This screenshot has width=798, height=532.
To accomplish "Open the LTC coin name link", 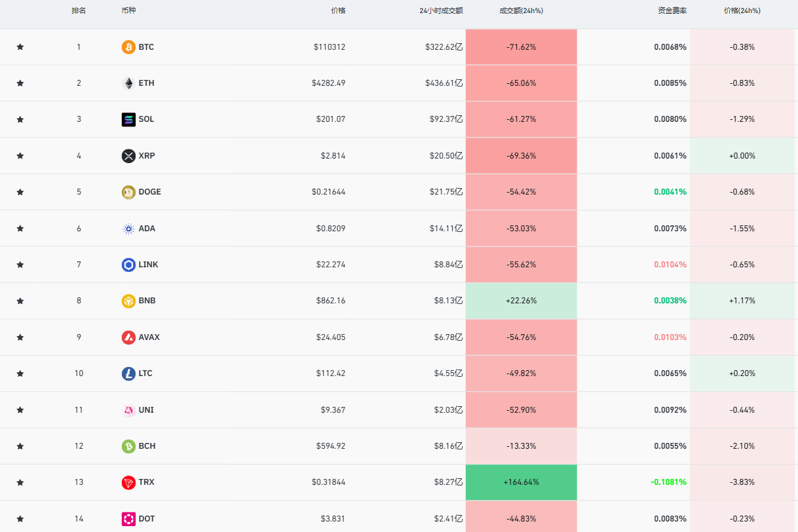I will (145, 373).
